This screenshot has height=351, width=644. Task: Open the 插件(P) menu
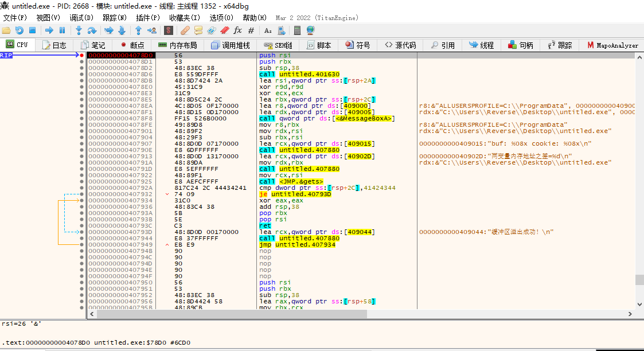(147, 18)
